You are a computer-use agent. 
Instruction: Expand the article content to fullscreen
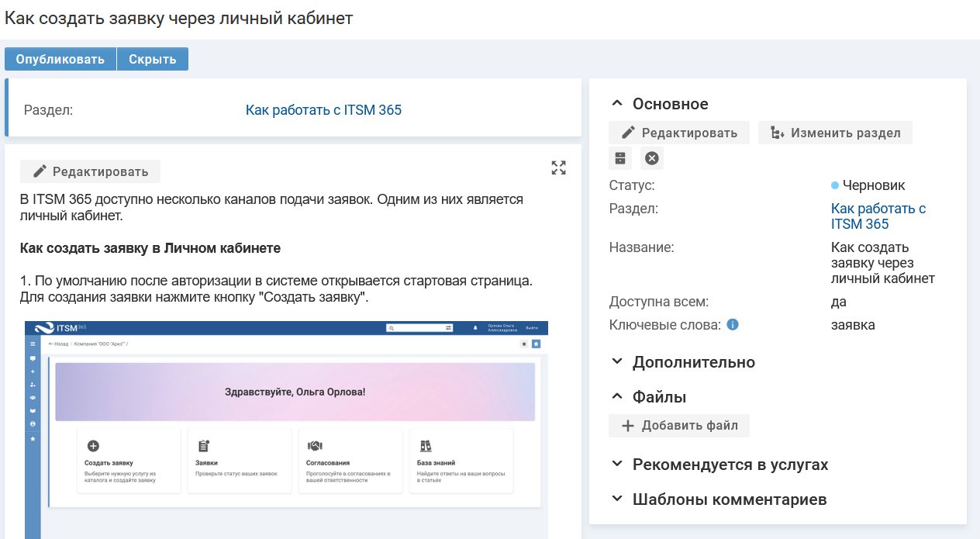click(558, 168)
